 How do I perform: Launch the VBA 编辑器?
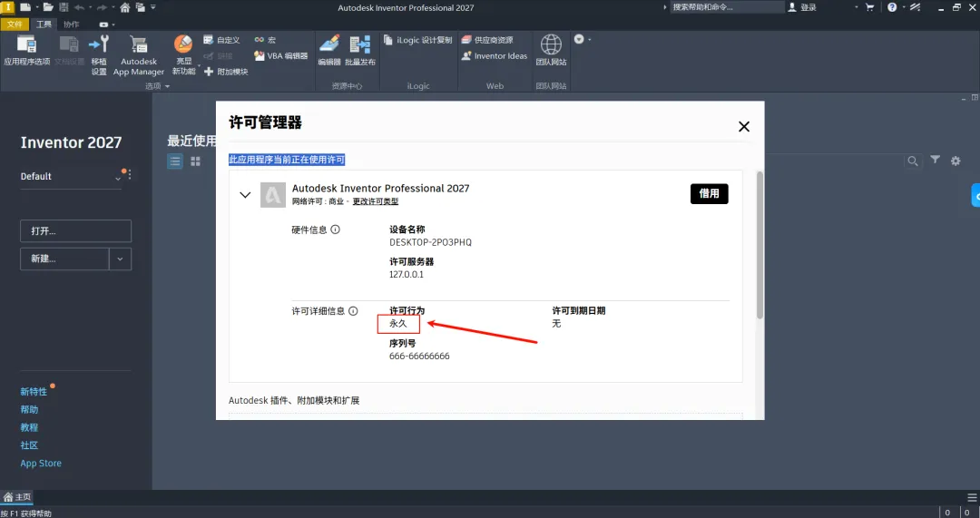(280, 55)
